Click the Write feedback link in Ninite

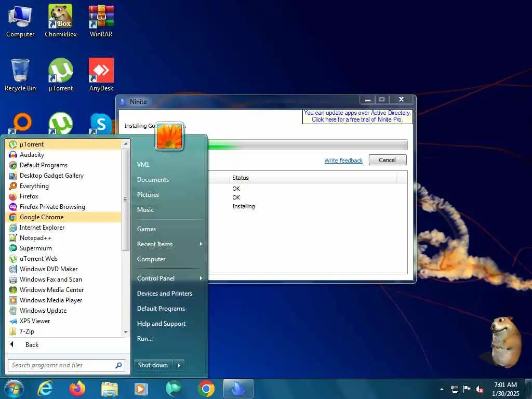click(x=343, y=161)
